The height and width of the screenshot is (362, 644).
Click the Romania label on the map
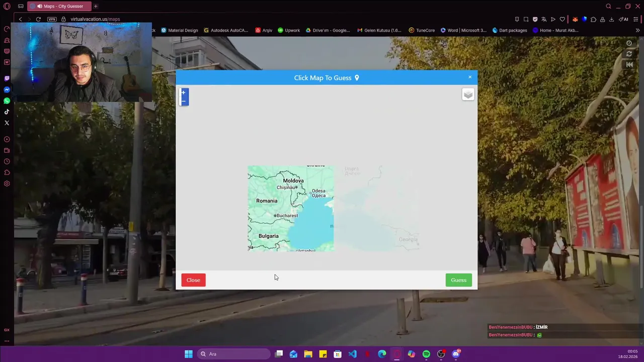(x=267, y=201)
